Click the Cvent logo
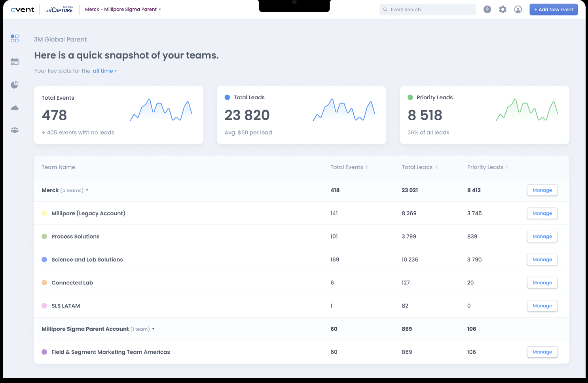Screen dimensions: 588x383 (23, 9)
